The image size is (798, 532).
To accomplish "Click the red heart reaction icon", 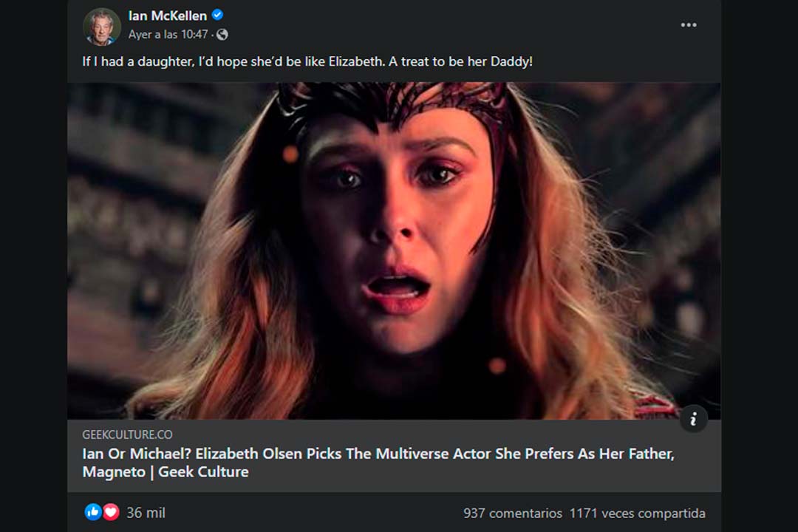I will 110,512.
